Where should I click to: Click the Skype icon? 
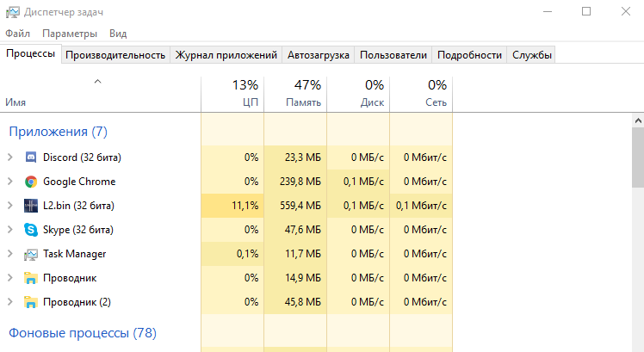coord(31,230)
